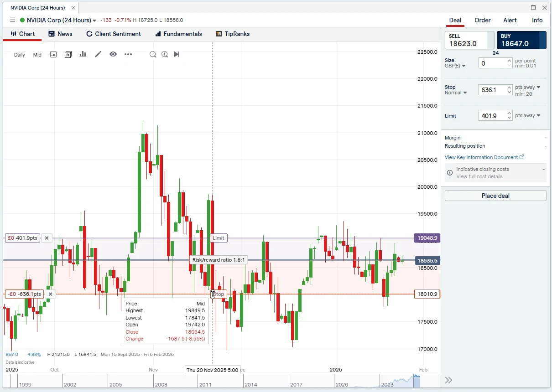The image size is (552, 392).
Task: Switch to the Order tab
Action: 483,20
